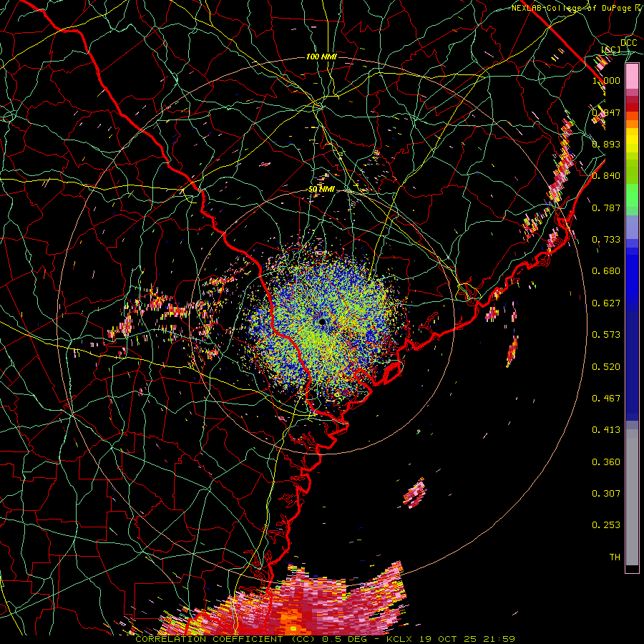
Task: Select the 0.307 legend value
Action: coord(606,493)
